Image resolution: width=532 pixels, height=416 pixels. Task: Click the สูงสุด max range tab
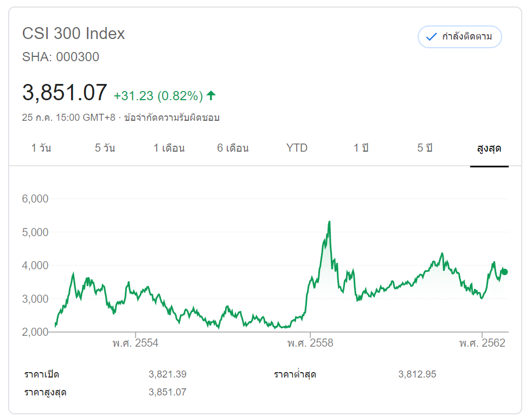[x=489, y=148]
